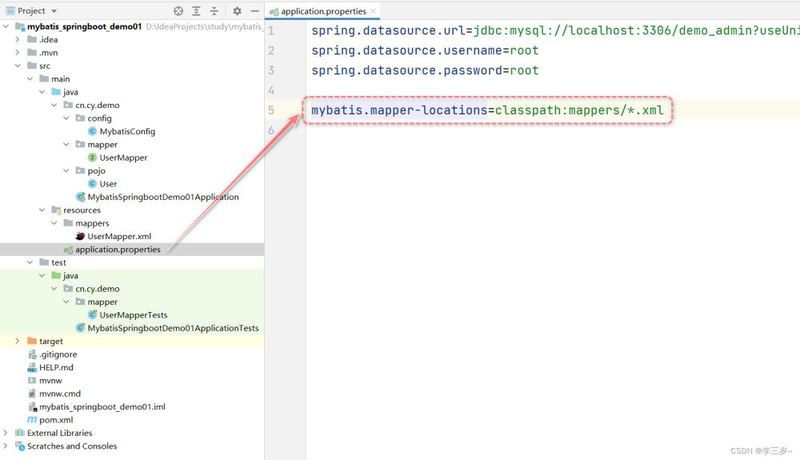Image resolution: width=800 pixels, height=460 pixels.
Task: Click the collapse all icon in Project toolbar
Action: [214, 11]
